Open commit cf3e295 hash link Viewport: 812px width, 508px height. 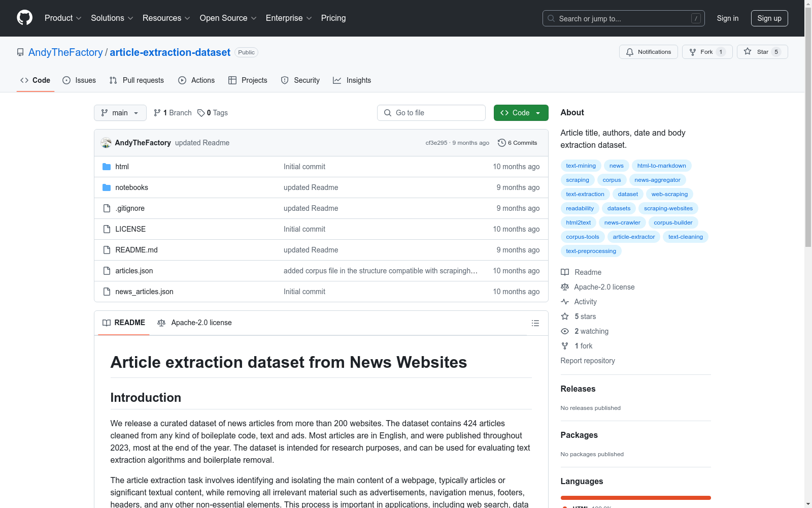(x=436, y=143)
